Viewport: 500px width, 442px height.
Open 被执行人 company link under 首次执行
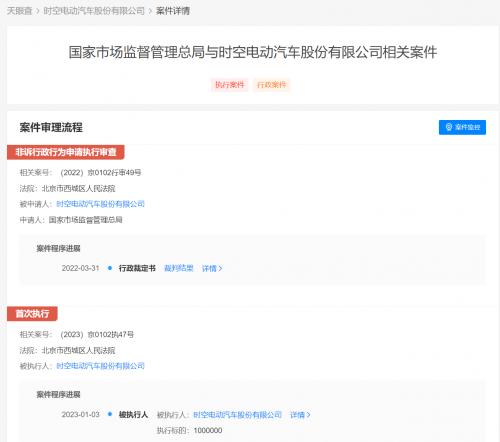100,366
